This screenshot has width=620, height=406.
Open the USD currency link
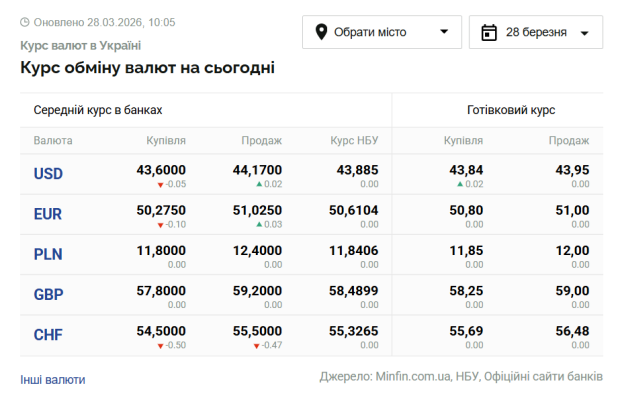pyautogui.click(x=48, y=174)
